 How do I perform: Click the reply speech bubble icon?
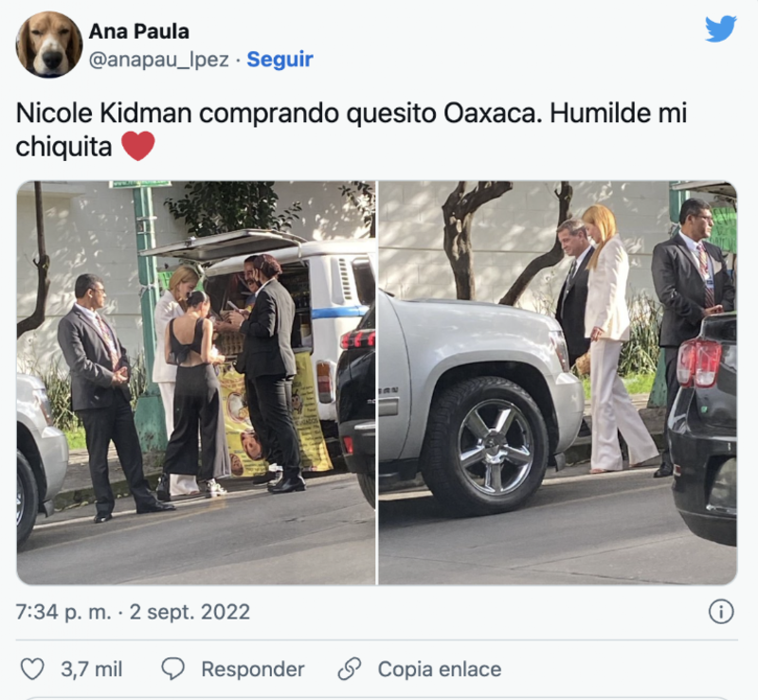tap(172, 669)
